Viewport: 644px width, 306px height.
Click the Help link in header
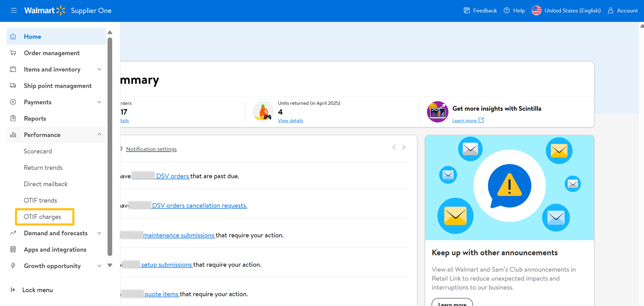point(519,11)
